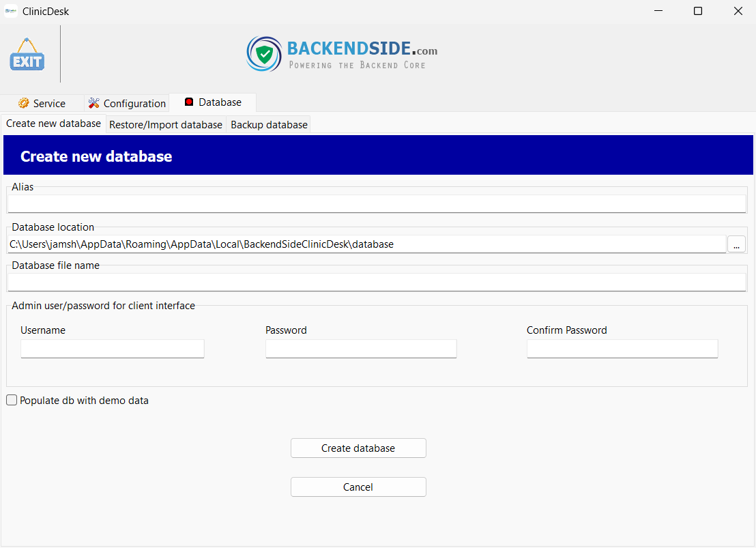The width and height of the screenshot is (756, 548).
Task: Browse for database location with ... button
Action: click(736, 244)
